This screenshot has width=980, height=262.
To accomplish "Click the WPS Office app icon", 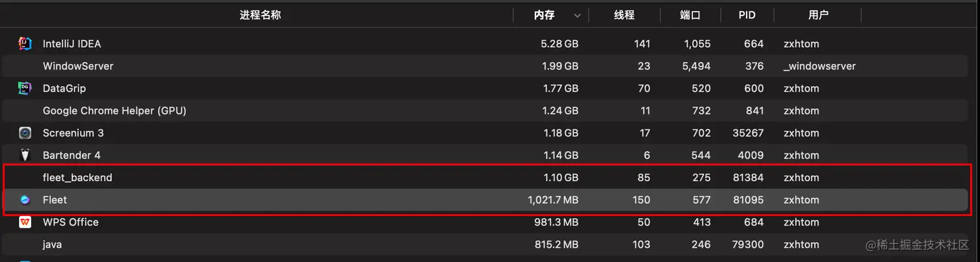I will point(25,222).
